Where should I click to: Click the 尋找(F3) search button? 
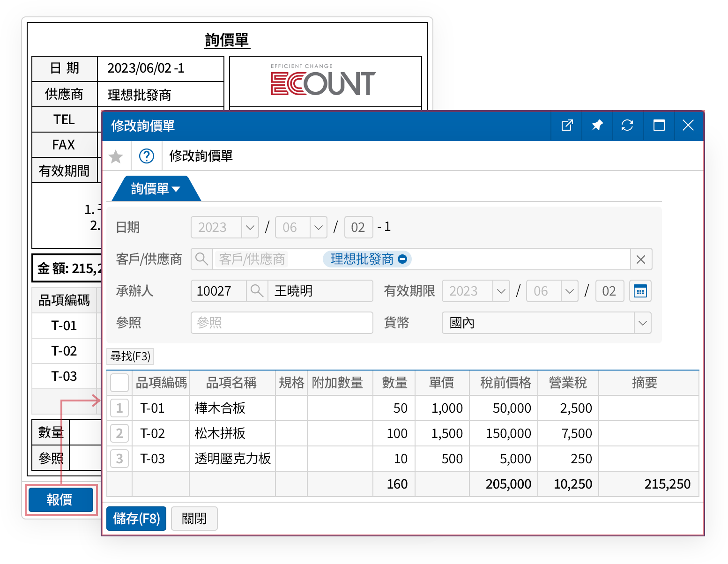click(x=130, y=356)
